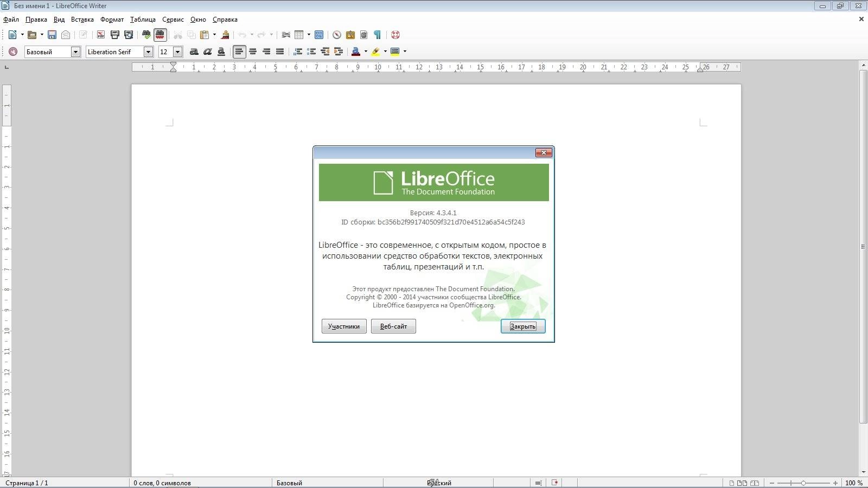
Task: Open the Таблица menu
Action: (143, 20)
